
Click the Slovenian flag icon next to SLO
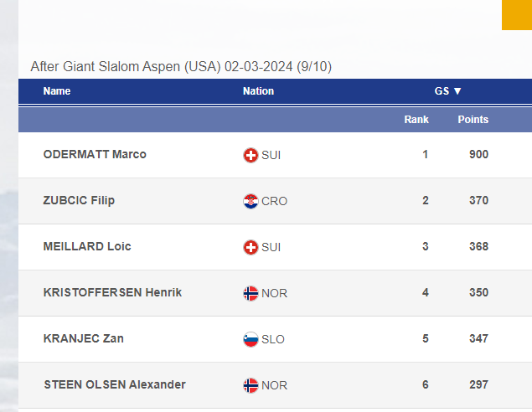[250, 339]
